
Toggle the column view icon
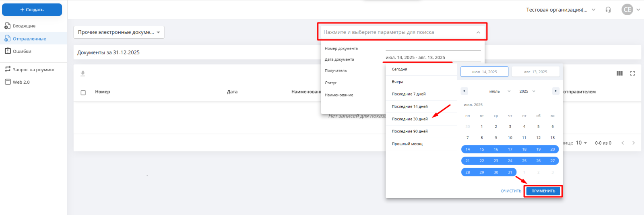(x=619, y=73)
